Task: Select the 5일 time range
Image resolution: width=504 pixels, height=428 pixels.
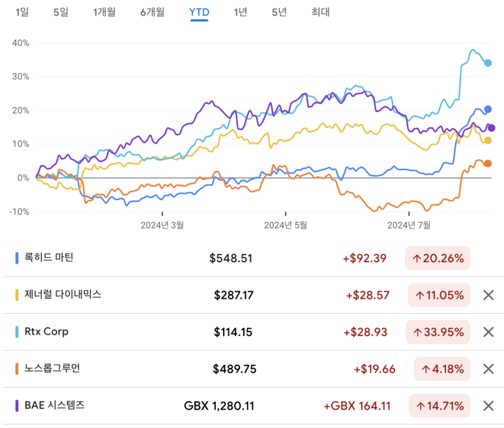Action: (x=61, y=12)
